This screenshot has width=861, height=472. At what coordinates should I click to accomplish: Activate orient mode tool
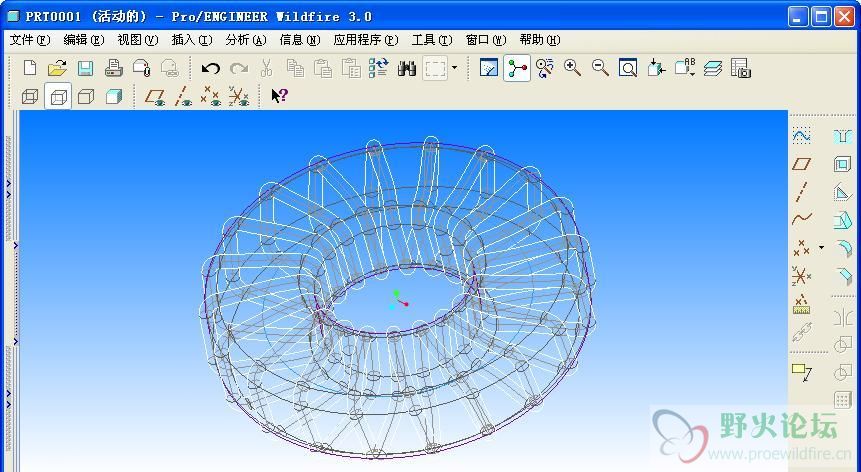545,68
